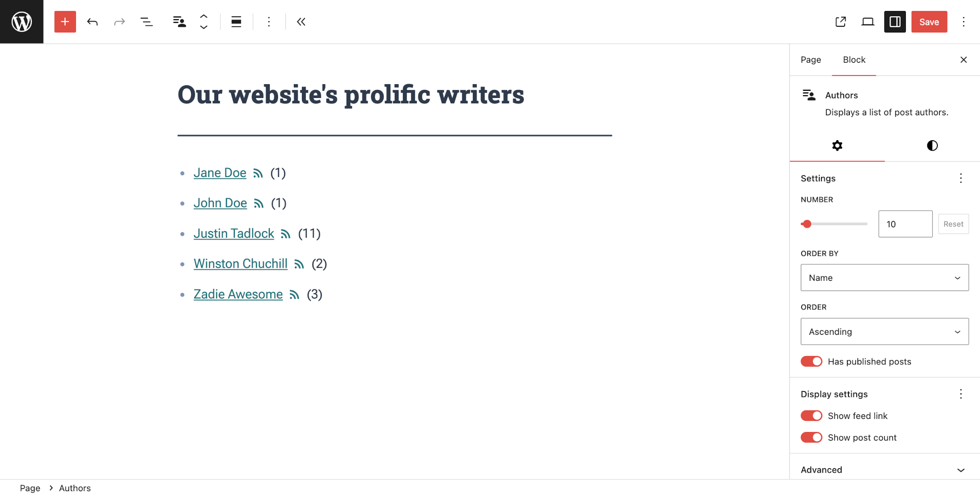Click the align icon in the toolbar

point(236,22)
